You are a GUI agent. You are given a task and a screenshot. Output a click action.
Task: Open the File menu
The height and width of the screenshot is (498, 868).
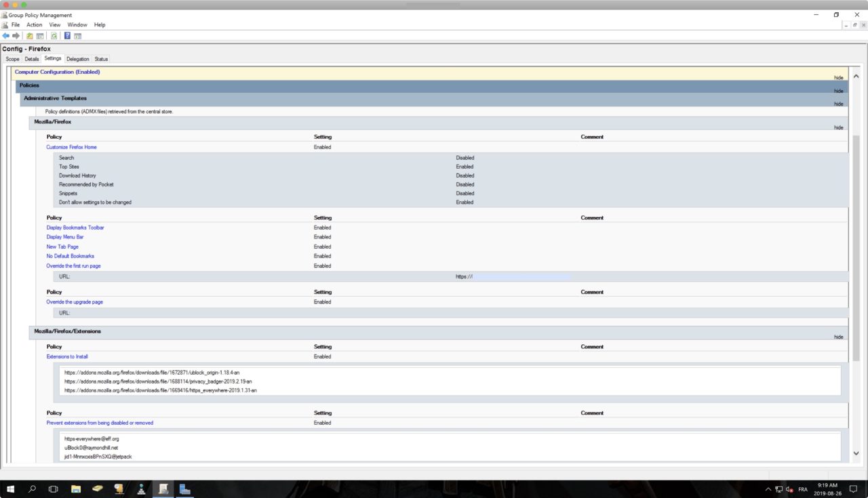[16, 24]
